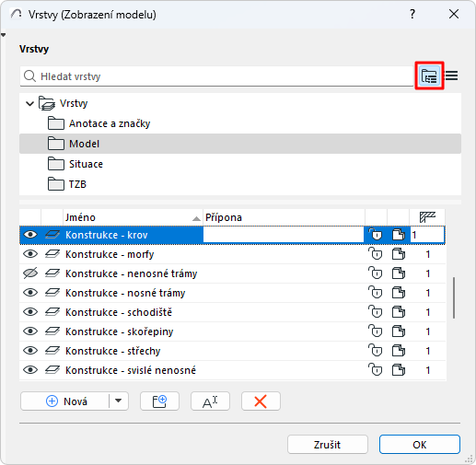Screen dimensions: 476x465
Task: Toggle lock for Konstrukce - střechy
Action: [x=376, y=351]
